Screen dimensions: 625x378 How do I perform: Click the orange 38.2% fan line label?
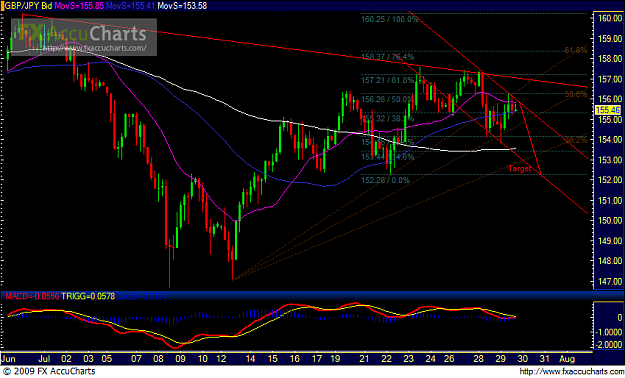tap(576, 140)
